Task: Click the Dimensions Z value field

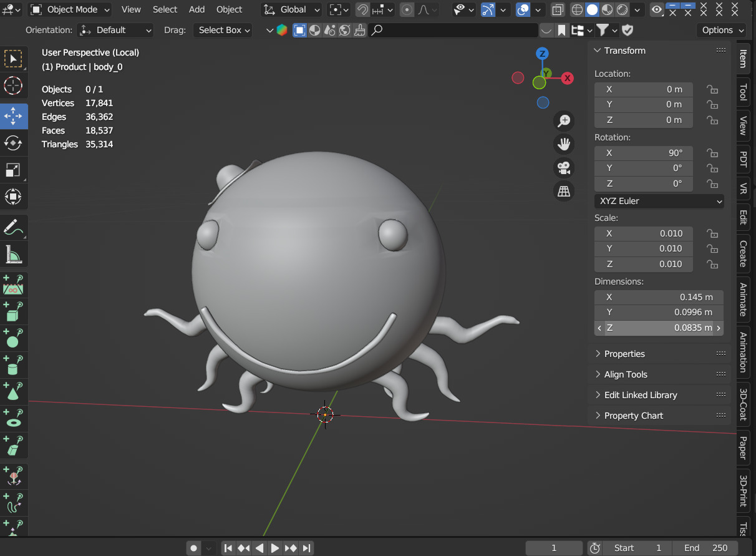Action: [659, 328]
